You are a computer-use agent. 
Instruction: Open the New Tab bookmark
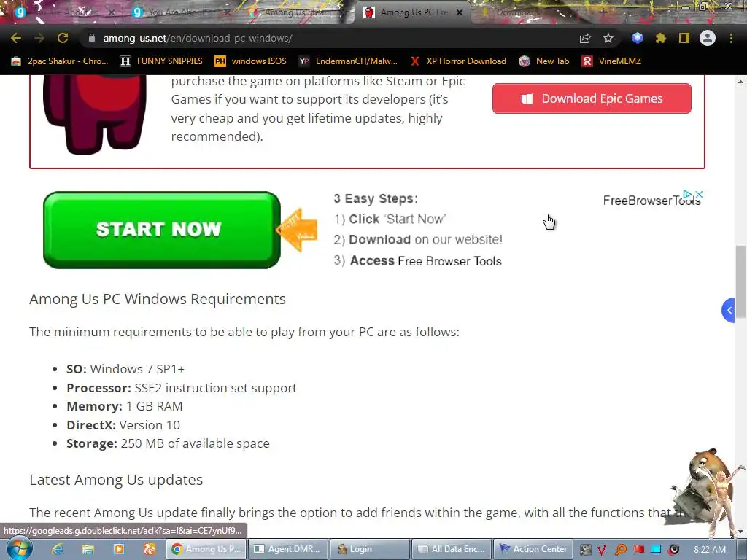[x=544, y=61]
